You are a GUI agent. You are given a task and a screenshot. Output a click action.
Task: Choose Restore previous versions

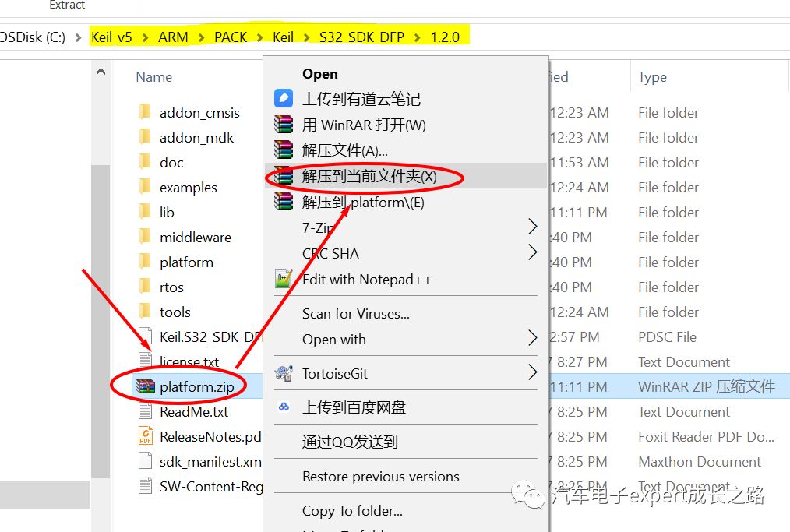[381, 476]
